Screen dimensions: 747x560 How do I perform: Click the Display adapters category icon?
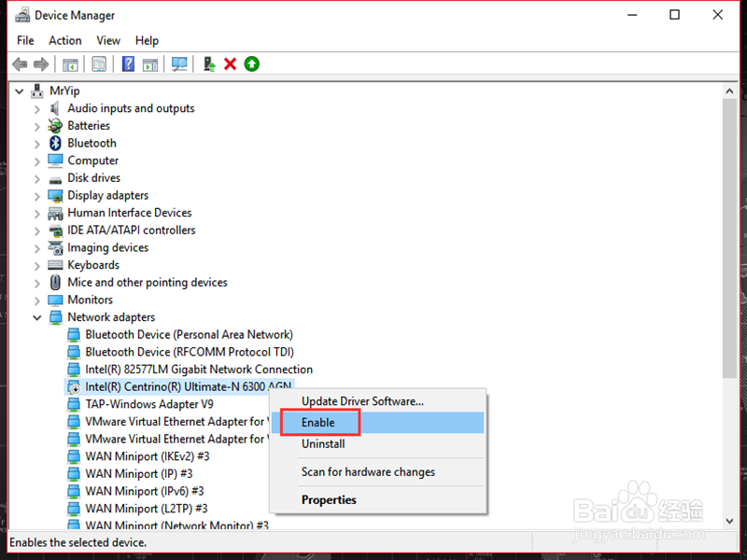point(55,195)
